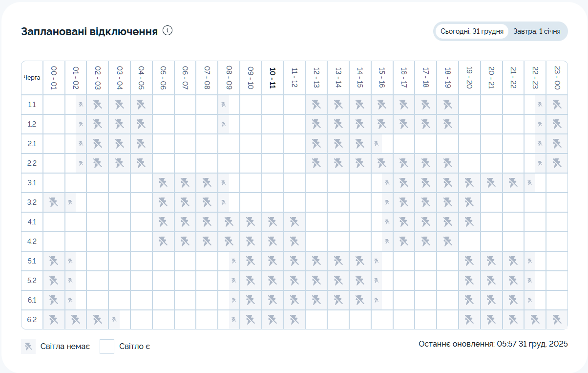Screen dimensions: 588x373
Task: Click the 10 - 11 hour column header
Action: pyautogui.click(x=273, y=78)
